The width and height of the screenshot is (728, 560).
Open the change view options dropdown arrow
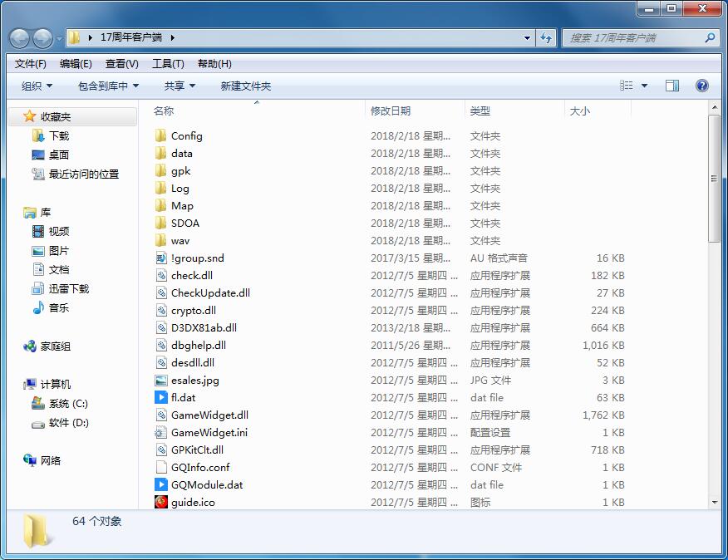coord(644,86)
